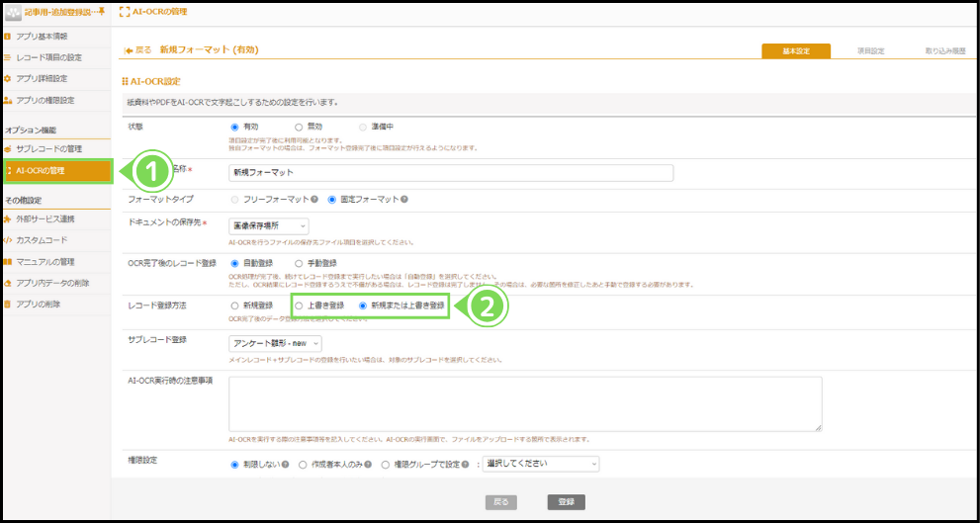Switch to the 基本設定 tab
The width and height of the screenshot is (980, 524).
(796, 51)
